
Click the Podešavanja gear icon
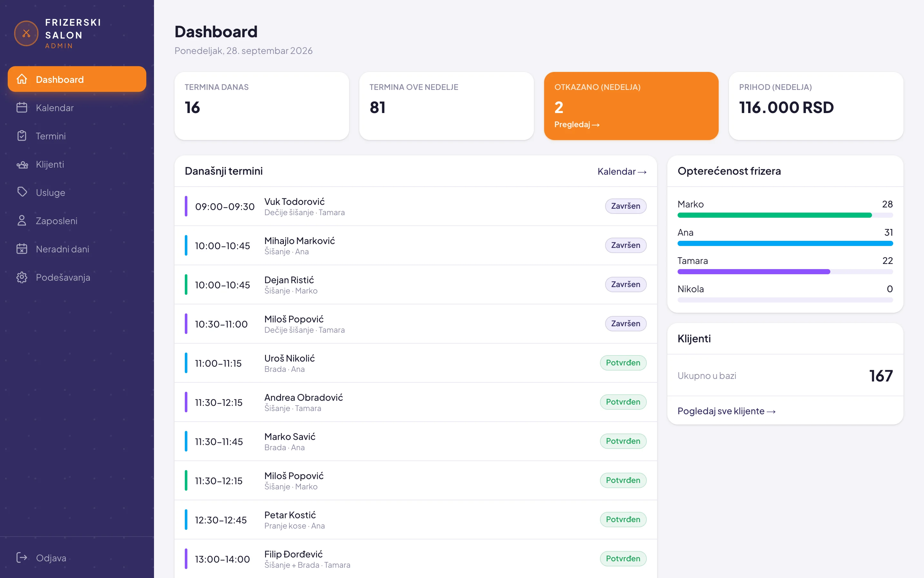click(x=22, y=277)
